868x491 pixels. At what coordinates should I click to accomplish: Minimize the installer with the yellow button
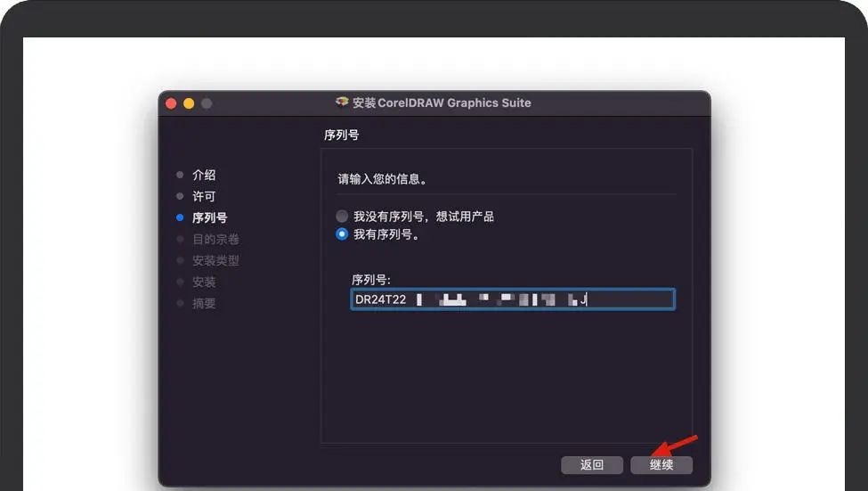coord(189,103)
